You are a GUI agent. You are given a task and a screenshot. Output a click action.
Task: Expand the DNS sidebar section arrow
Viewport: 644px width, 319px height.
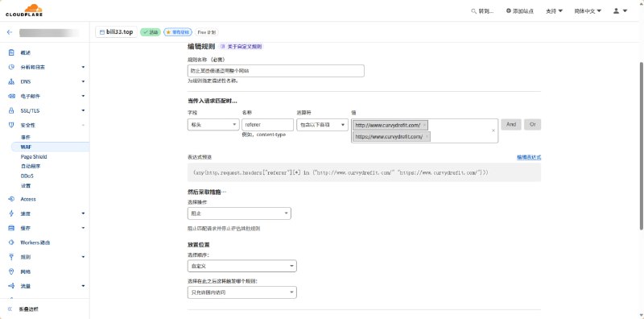83,82
